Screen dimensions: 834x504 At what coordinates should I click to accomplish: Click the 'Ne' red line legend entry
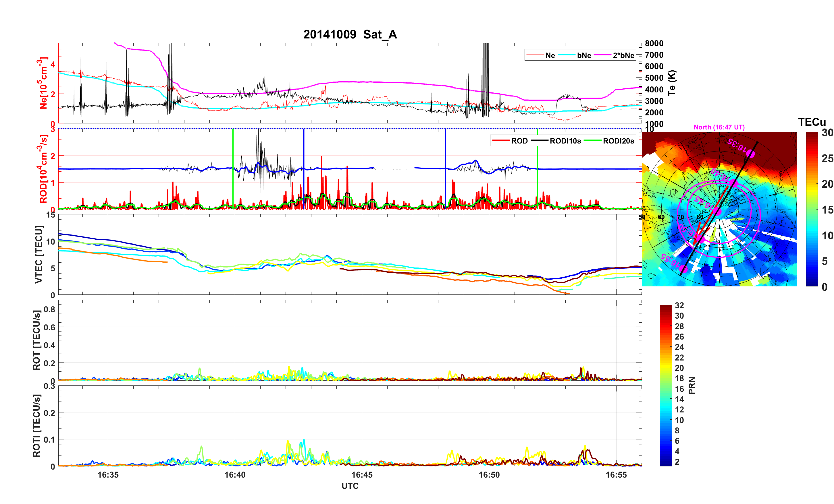tap(550, 55)
